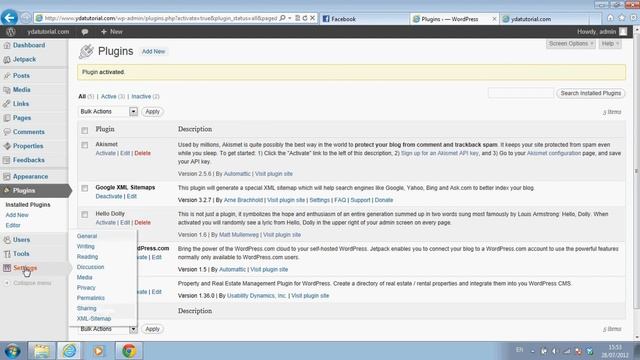Click the Comments sidebar icon
The height and width of the screenshot is (360, 640).
7,132
